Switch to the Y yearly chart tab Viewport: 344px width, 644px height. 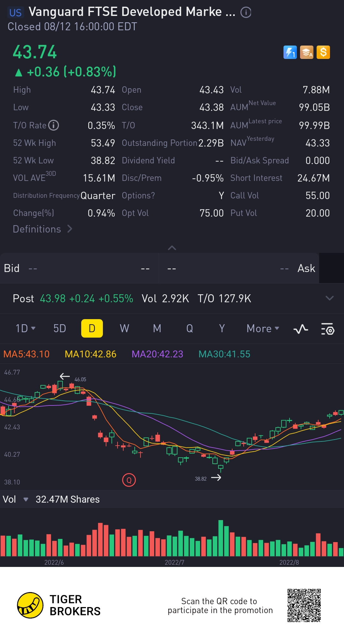point(222,328)
